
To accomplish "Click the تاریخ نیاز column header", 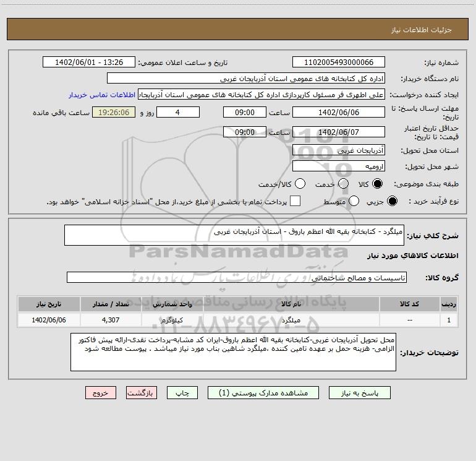I will 49,304.
